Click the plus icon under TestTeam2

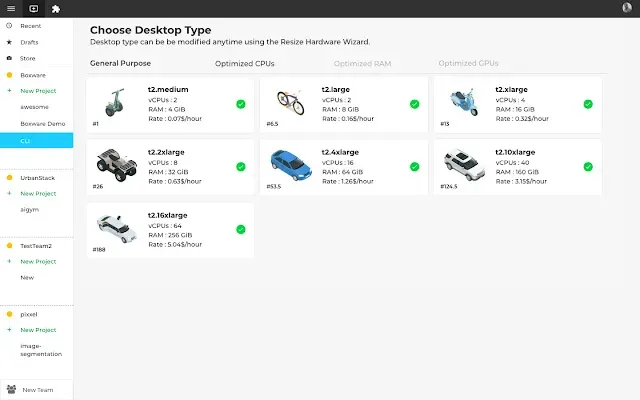pyautogui.click(x=9, y=261)
